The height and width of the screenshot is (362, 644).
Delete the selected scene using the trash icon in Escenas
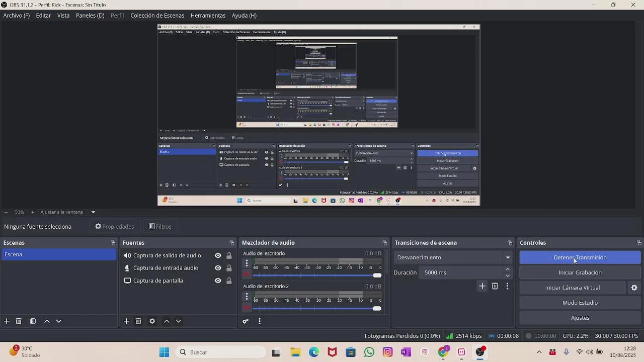click(x=19, y=321)
